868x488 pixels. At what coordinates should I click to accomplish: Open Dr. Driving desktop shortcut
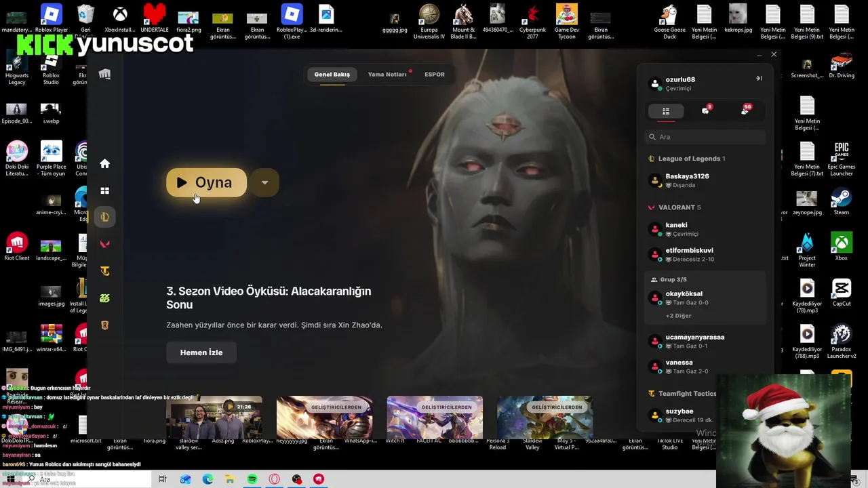tap(842, 66)
